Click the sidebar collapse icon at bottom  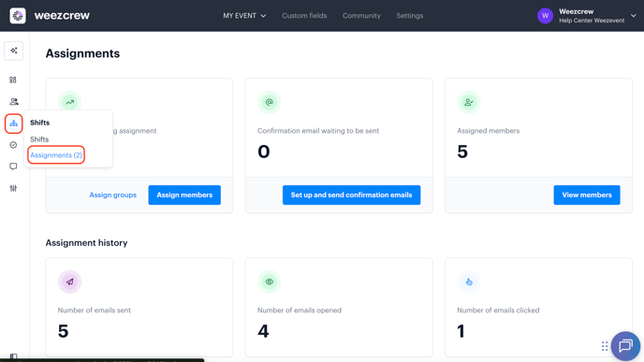(13, 356)
